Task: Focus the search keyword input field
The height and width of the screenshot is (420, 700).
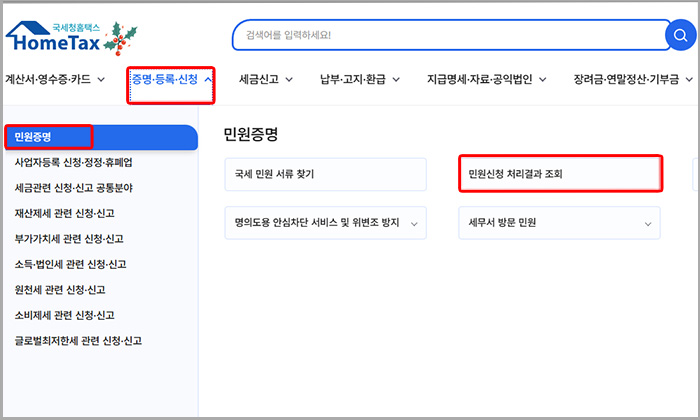Action: 449,35
